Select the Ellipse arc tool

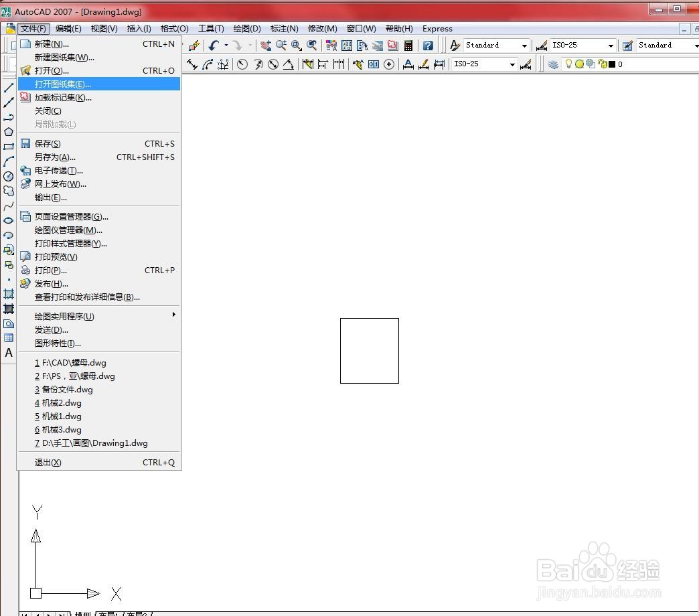coord(9,235)
